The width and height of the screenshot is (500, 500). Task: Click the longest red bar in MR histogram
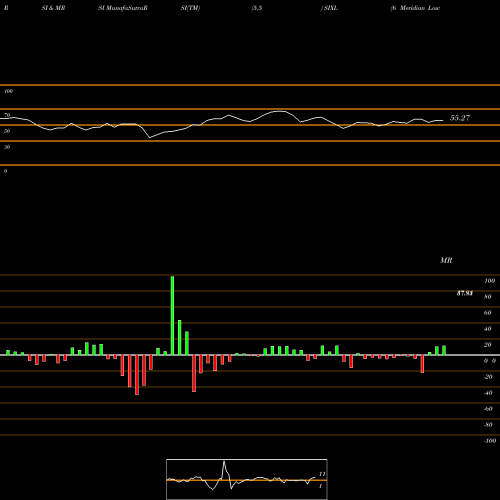(137, 375)
